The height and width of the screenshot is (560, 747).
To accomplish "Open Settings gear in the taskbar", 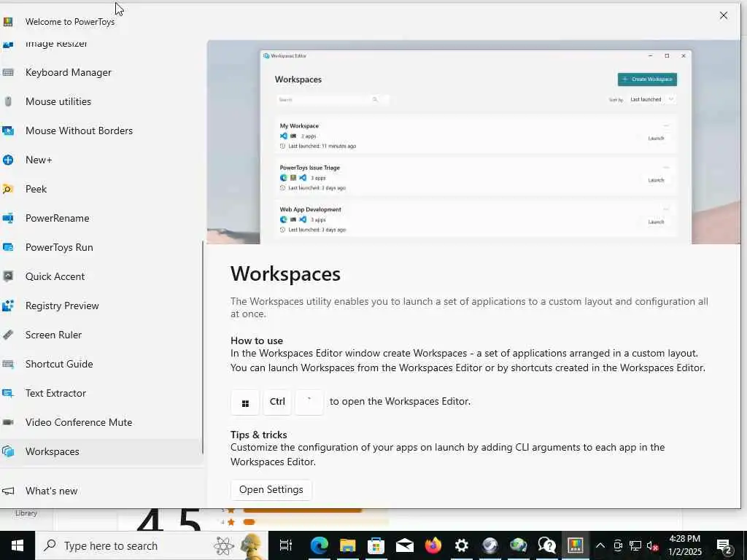I will [x=461, y=545].
